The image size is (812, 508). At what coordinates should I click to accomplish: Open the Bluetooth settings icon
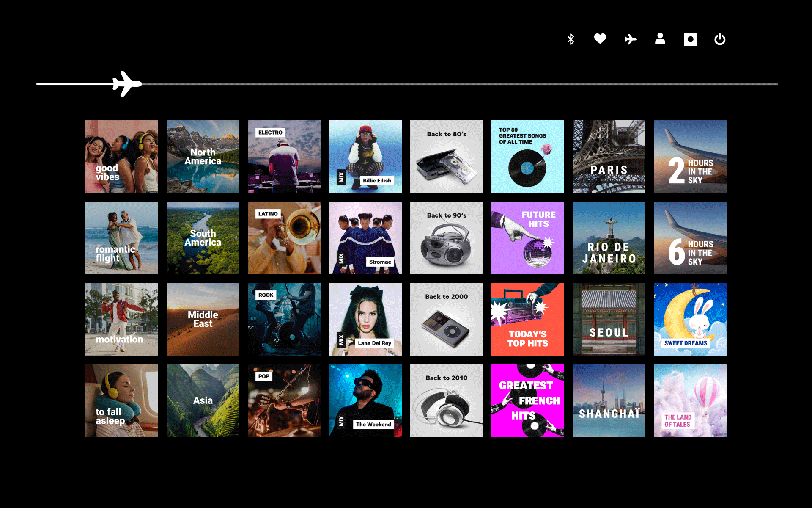pyautogui.click(x=571, y=39)
